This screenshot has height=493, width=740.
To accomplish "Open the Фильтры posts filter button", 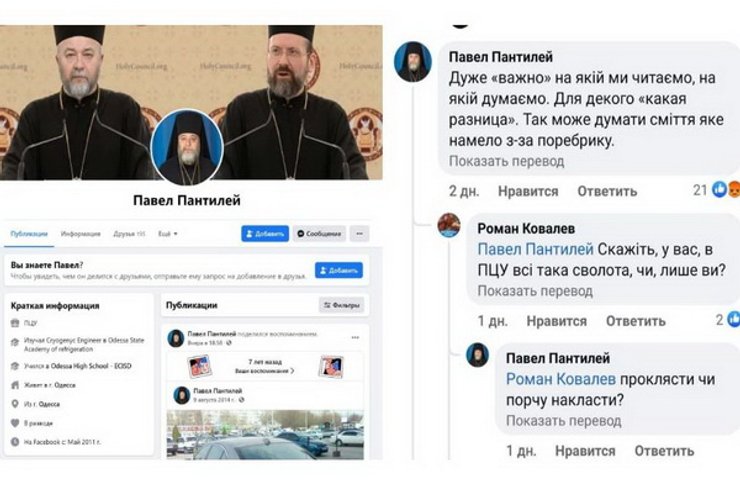I will click(341, 305).
